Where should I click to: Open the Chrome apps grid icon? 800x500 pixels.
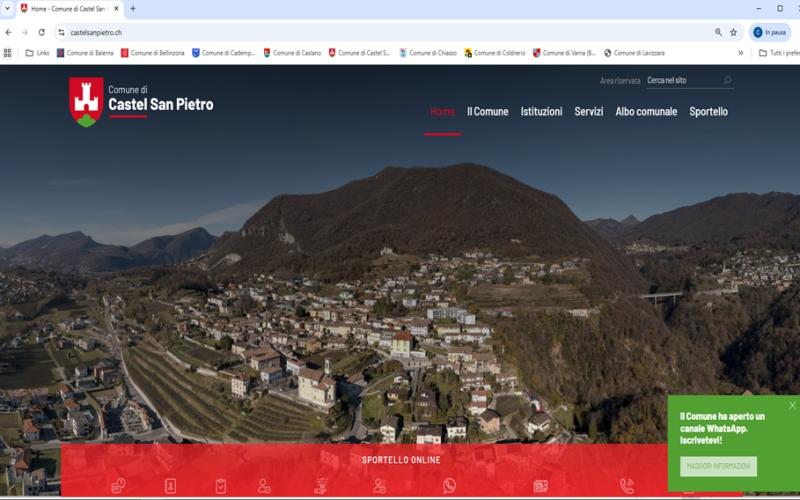click(x=8, y=53)
